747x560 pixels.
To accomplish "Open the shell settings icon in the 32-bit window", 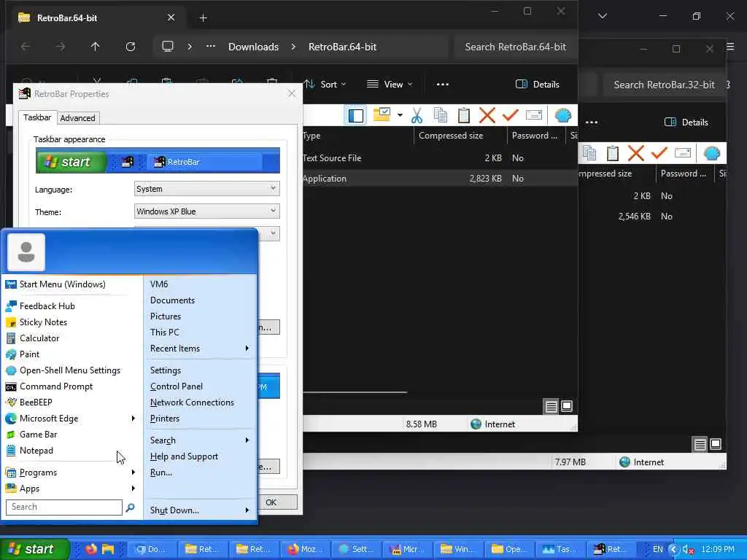I will 712,153.
